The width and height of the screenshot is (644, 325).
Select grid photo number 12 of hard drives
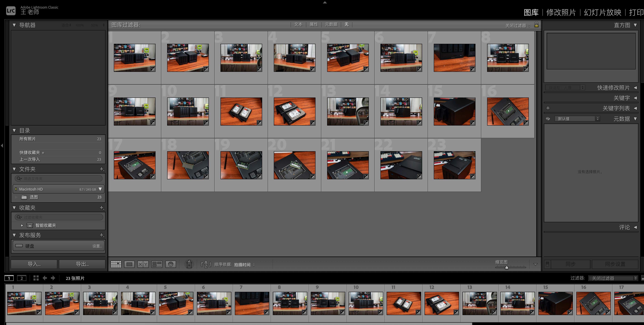[x=294, y=112]
